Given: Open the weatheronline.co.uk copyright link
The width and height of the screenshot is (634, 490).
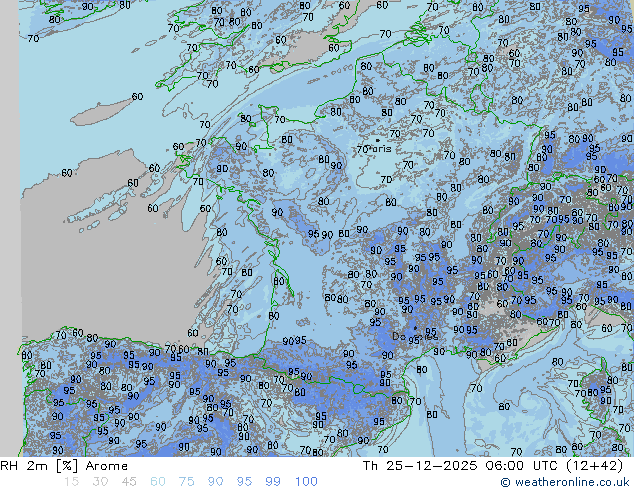Looking at the screenshot, I should [567, 482].
